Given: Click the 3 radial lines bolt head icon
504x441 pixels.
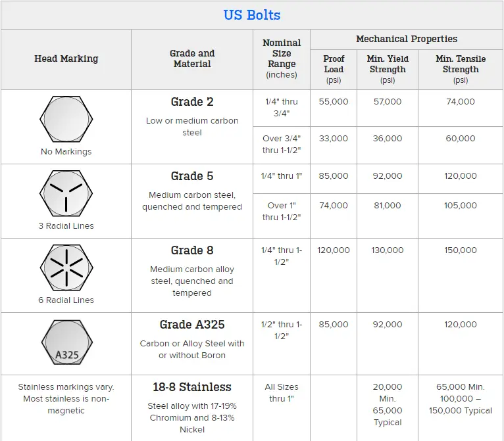Looking at the screenshot, I should 66,193.
